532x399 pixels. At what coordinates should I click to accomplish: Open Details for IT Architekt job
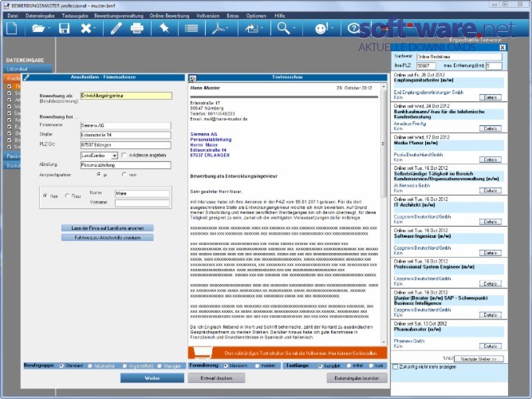coord(491,222)
